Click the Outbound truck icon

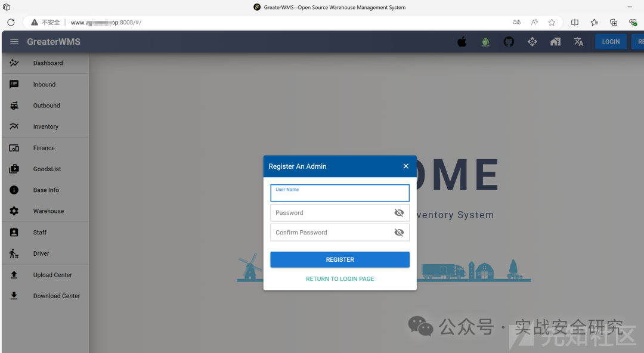(14, 106)
